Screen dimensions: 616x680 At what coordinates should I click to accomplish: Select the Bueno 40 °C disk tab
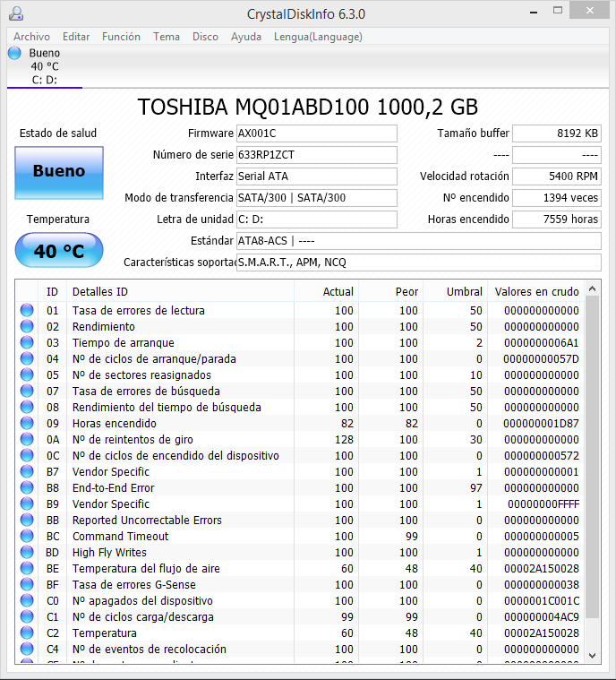pyautogui.click(x=45, y=66)
